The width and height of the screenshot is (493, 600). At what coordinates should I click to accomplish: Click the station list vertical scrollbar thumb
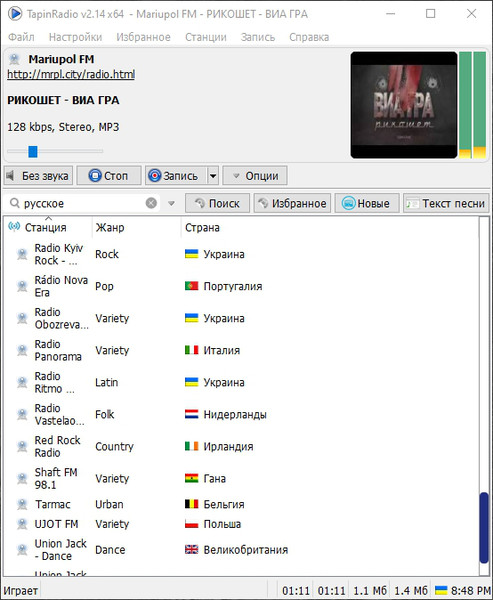coord(484,527)
